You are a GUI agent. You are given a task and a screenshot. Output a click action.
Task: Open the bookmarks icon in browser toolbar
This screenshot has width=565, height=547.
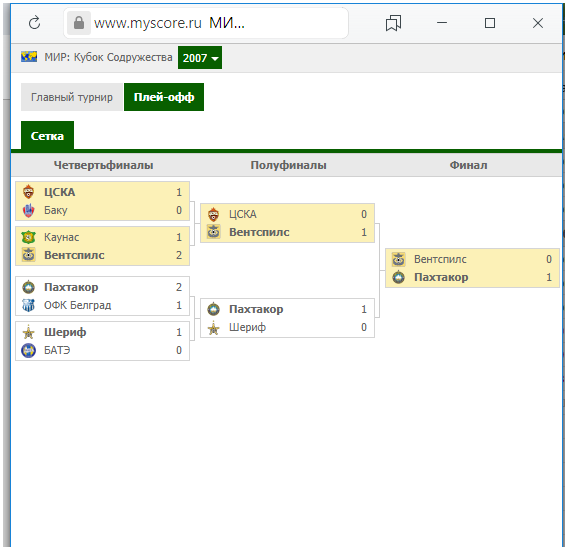pyautogui.click(x=393, y=23)
